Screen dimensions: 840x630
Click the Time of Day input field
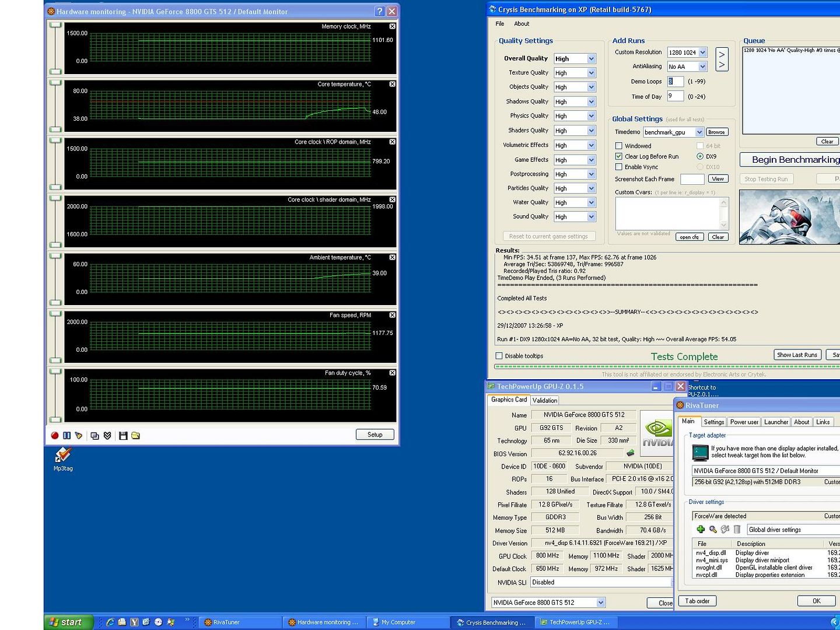pos(675,96)
